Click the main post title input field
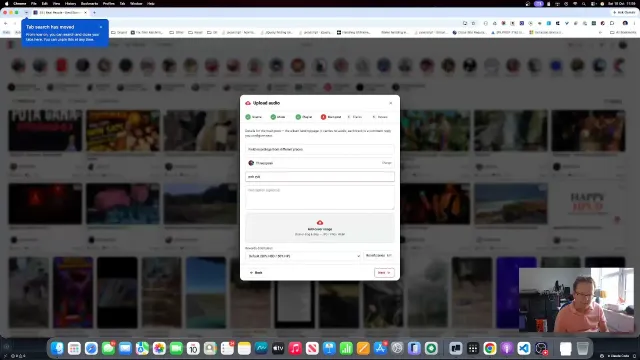The height and width of the screenshot is (360, 640). coord(320,149)
